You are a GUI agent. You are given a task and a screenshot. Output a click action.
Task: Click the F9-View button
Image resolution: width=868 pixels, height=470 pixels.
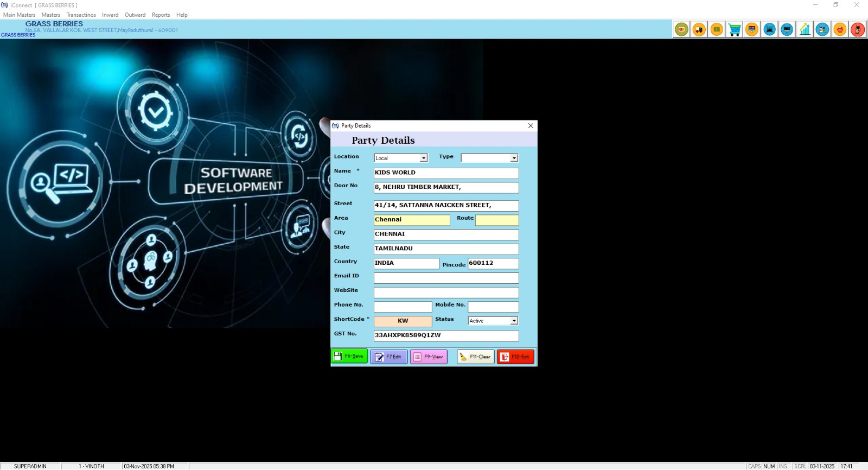point(429,357)
